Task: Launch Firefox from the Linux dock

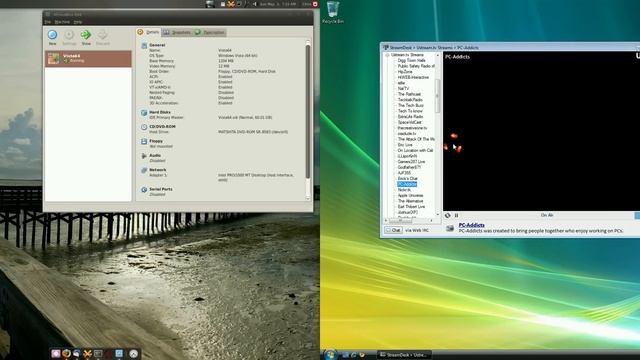Action: [66, 353]
